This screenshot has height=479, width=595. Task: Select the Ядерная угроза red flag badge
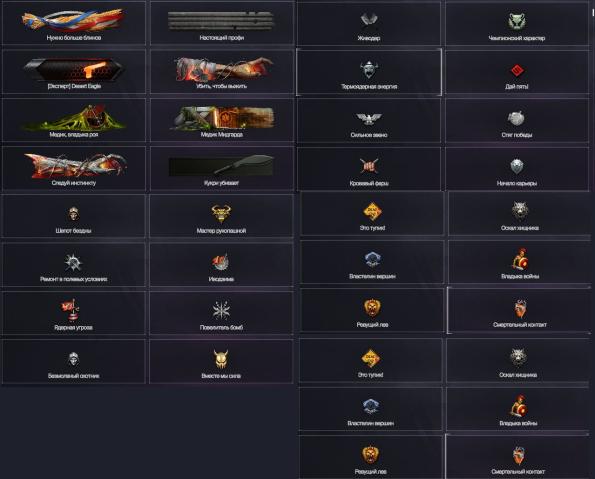[x=74, y=313]
